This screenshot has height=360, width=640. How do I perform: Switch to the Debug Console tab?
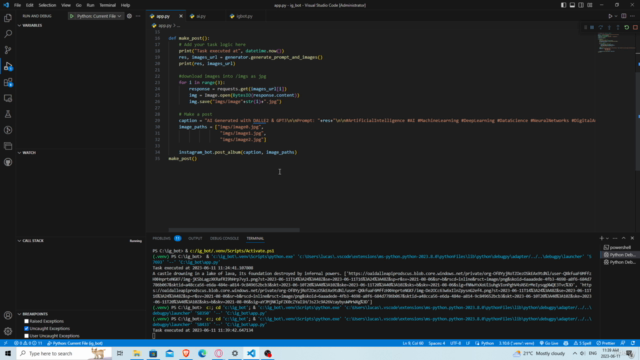coord(224,238)
